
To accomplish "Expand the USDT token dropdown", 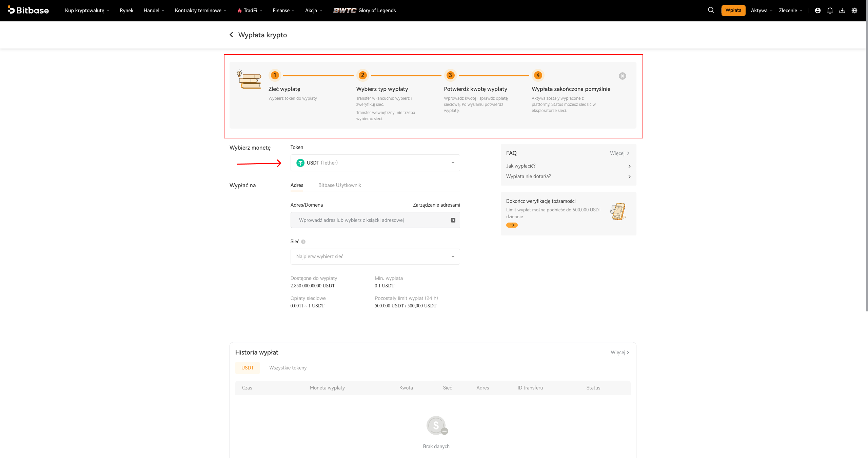I will tap(375, 163).
